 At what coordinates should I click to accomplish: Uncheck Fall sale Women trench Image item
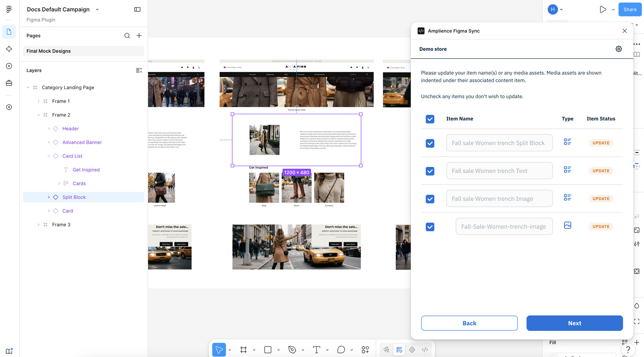point(430,199)
